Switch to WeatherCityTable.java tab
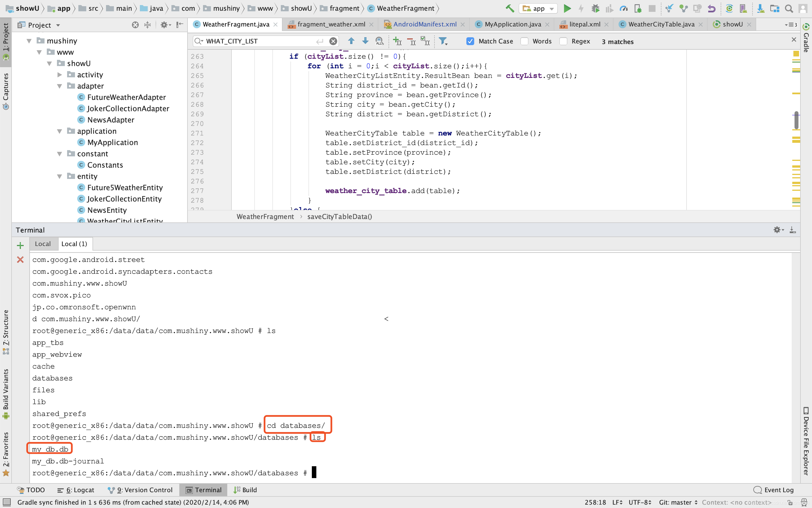Screen dimensions: 812x508 click(661, 24)
